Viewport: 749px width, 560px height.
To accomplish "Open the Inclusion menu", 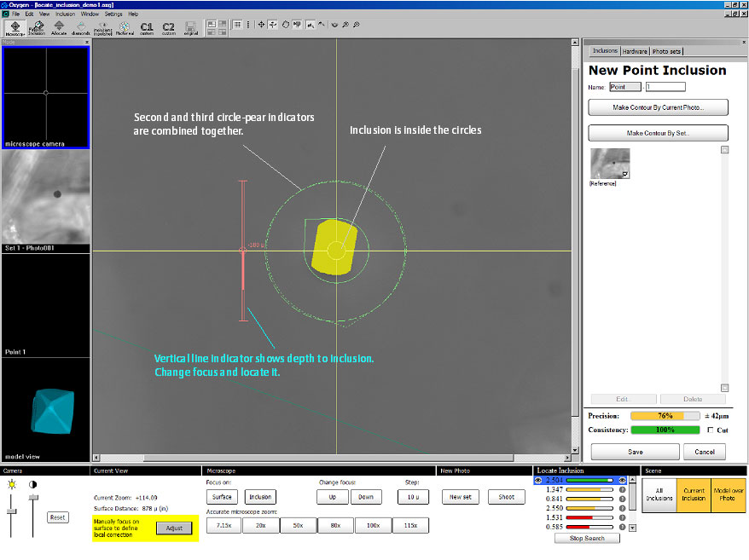I will click(65, 14).
